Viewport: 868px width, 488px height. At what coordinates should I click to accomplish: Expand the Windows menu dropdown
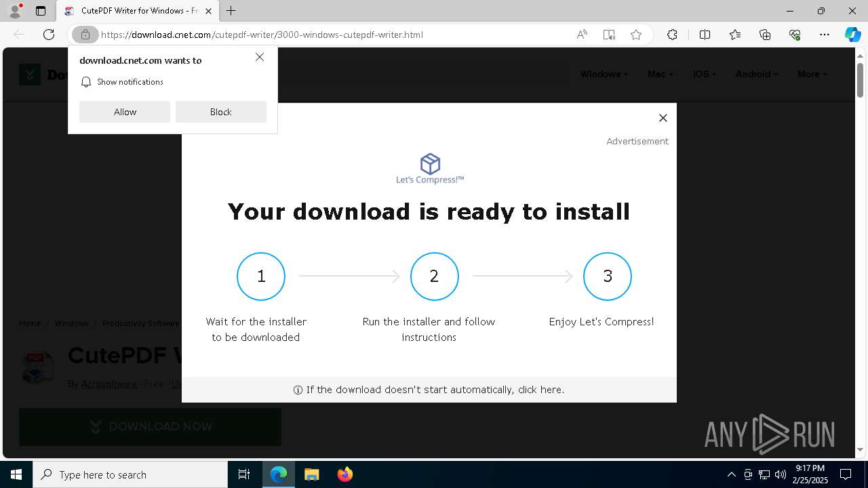(604, 74)
